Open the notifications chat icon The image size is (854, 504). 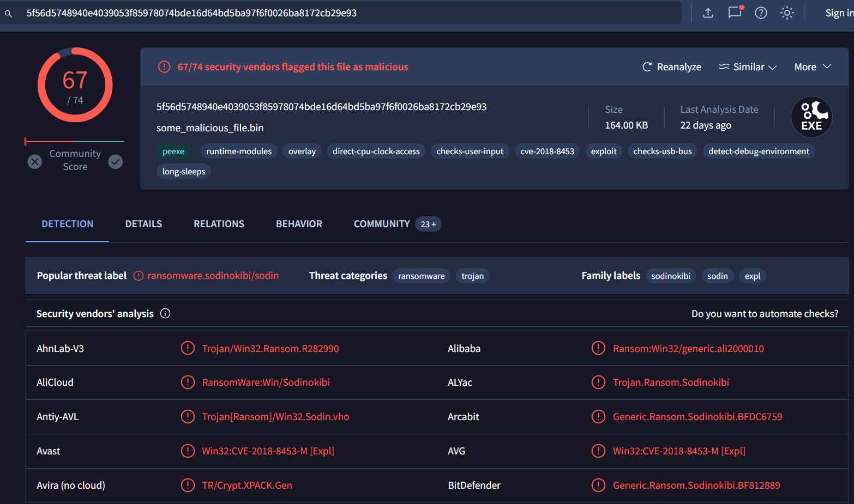[735, 12]
